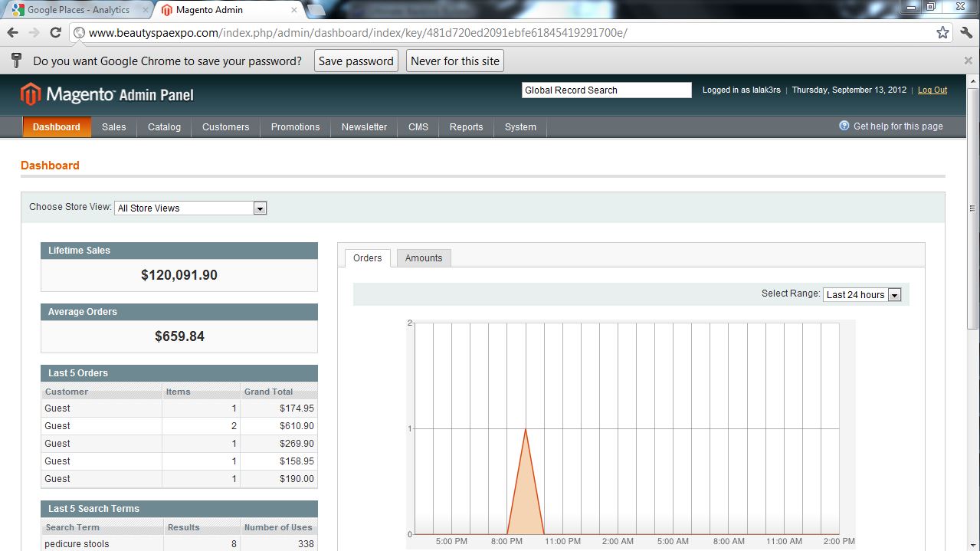Click the browser back arrow
Image resolution: width=980 pixels, height=551 pixels.
click(x=12, y=33)
